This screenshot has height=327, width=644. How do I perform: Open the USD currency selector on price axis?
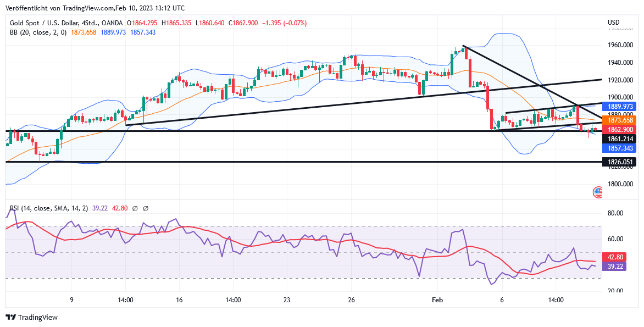pos(613,23)
